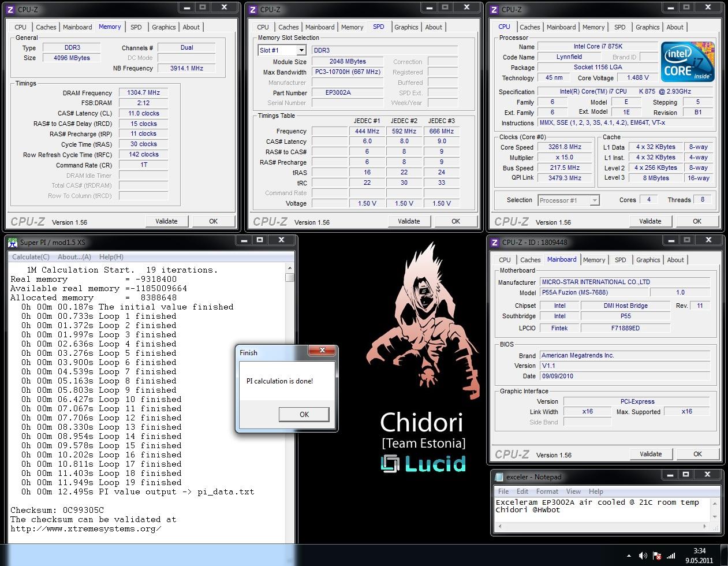Close the Finish dialog with red X
This screenshot has width=728, height=566.
(322, 350)
